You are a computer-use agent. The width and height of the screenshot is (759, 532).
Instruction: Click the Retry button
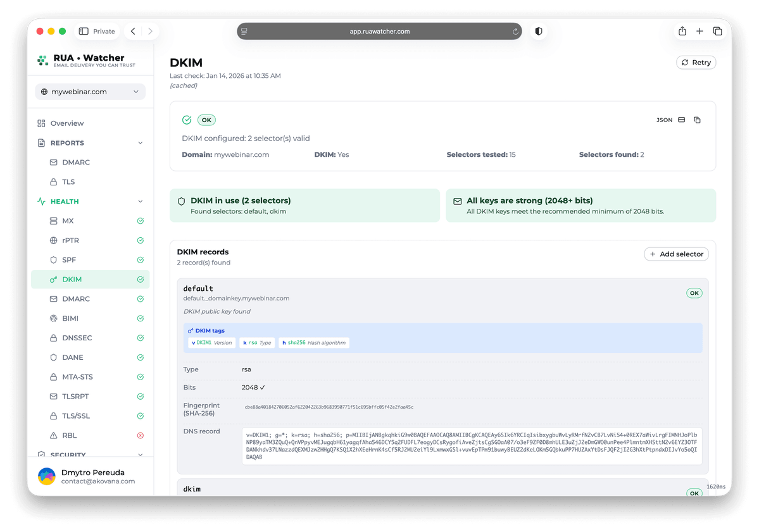click(x=695, y=62)
